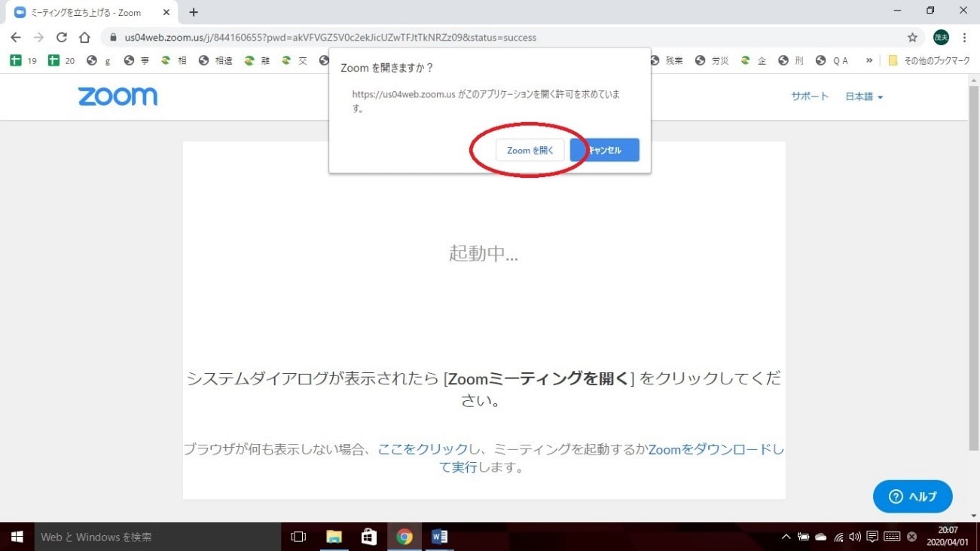
Task: Open the '20' bookmark
Action: 62,61
